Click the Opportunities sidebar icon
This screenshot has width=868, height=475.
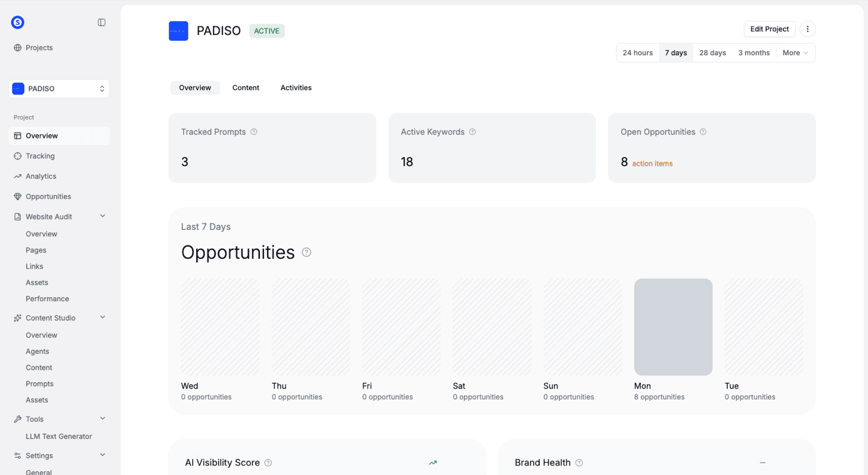point(18,196)
